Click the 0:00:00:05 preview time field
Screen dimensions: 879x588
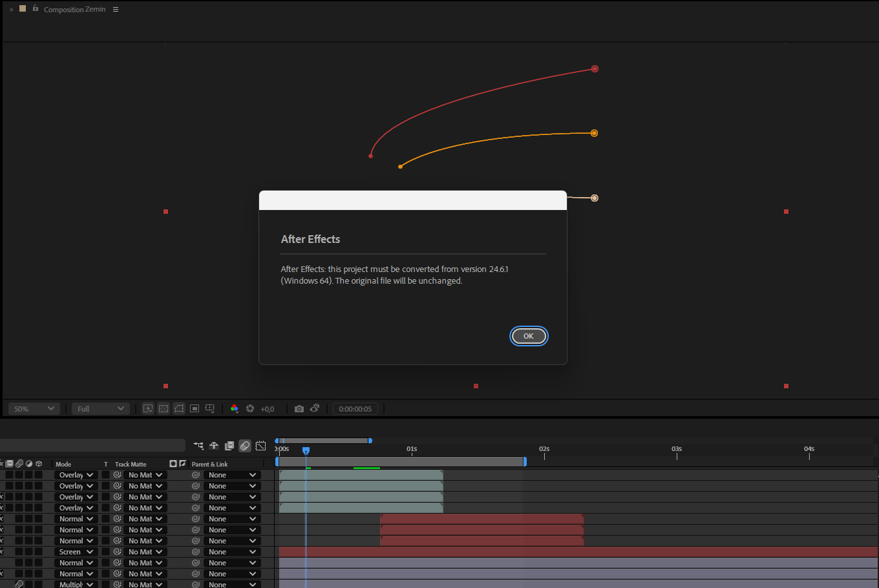tap(355, 409)
